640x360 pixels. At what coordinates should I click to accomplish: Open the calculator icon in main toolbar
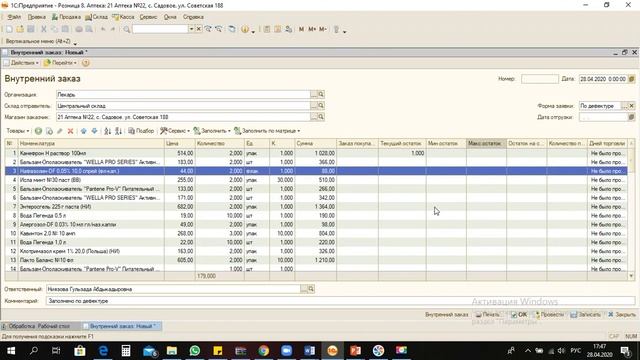tap(267, 29)
